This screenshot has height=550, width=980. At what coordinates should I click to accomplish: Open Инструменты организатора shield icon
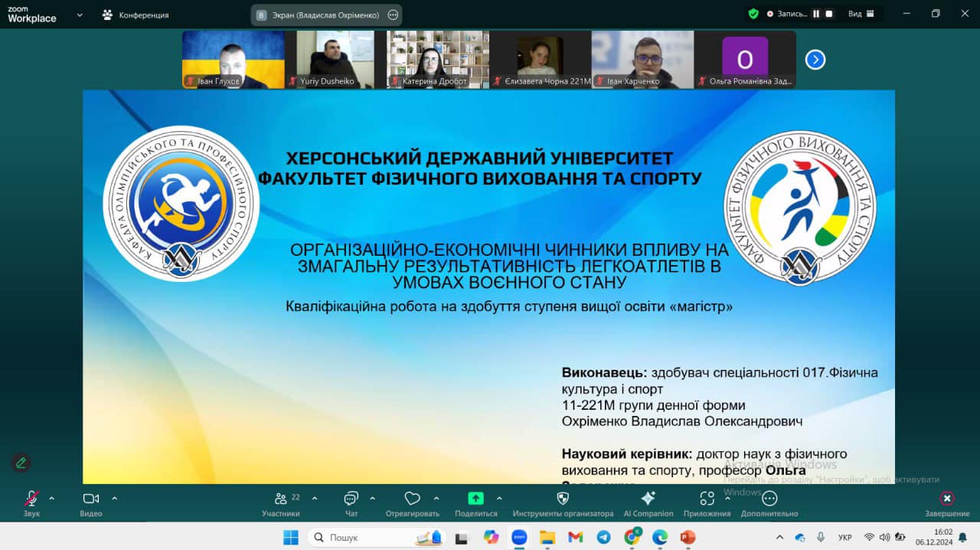pyautogui.click(x=563, y=499)
